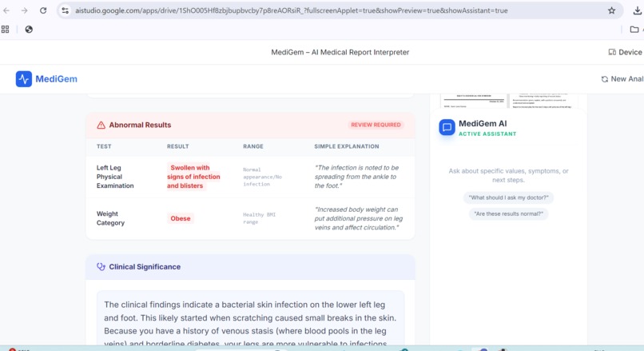Click the SIMPLE EXPLANATION column header
644x351 pixels.
click(347, 146)
